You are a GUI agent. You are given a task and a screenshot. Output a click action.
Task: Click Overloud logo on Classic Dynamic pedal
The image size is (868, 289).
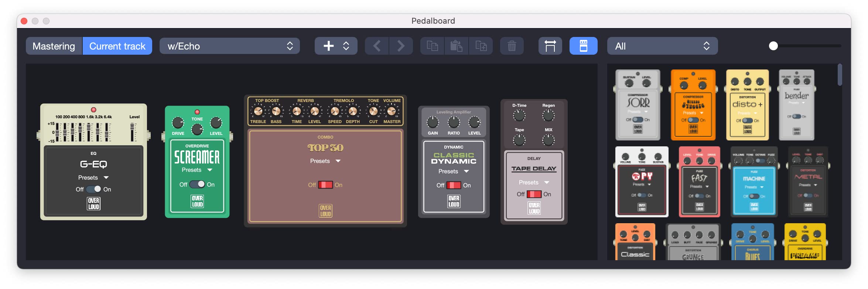point(454,201)
